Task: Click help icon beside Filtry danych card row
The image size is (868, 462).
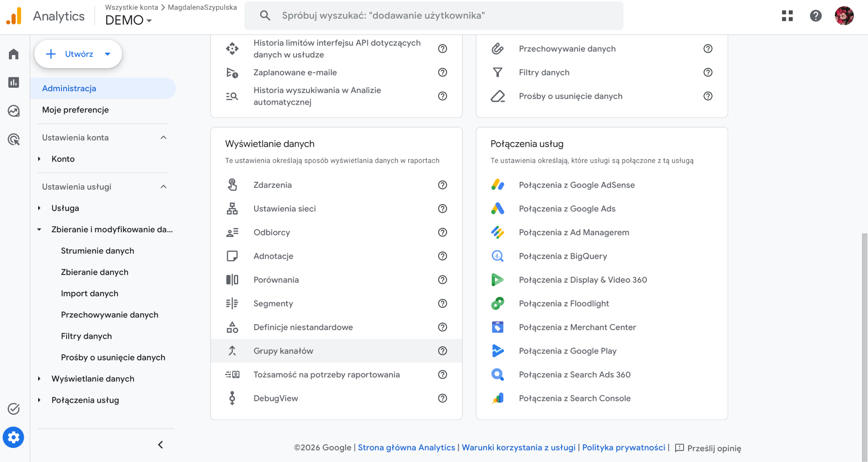Action: click(x=708, y=72)
